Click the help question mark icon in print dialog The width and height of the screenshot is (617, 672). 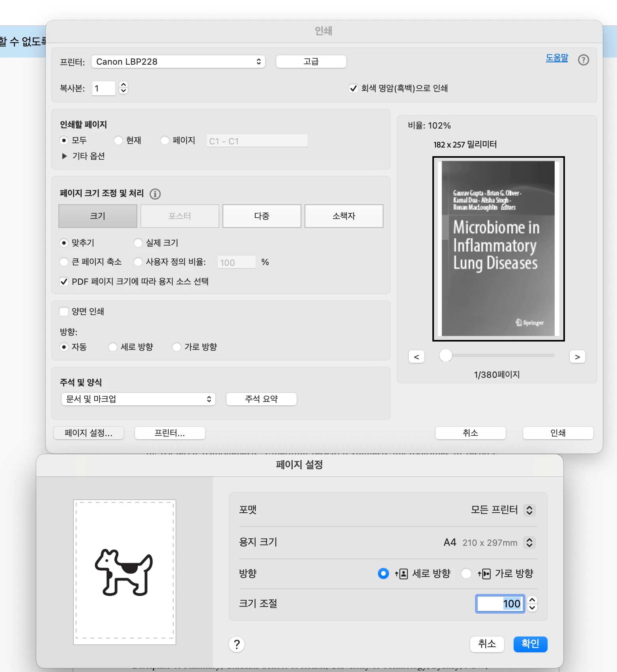[583, 60]
